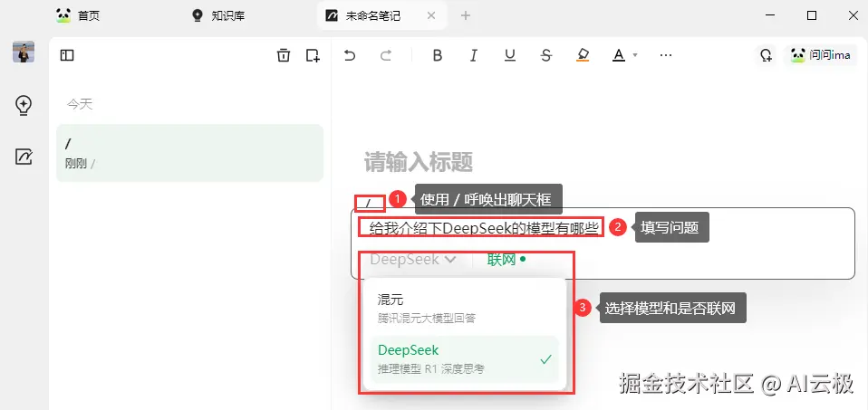Viewport: 868px width, 410px height.
Task: Open the 首页 home tab
Action: [78, 15]
